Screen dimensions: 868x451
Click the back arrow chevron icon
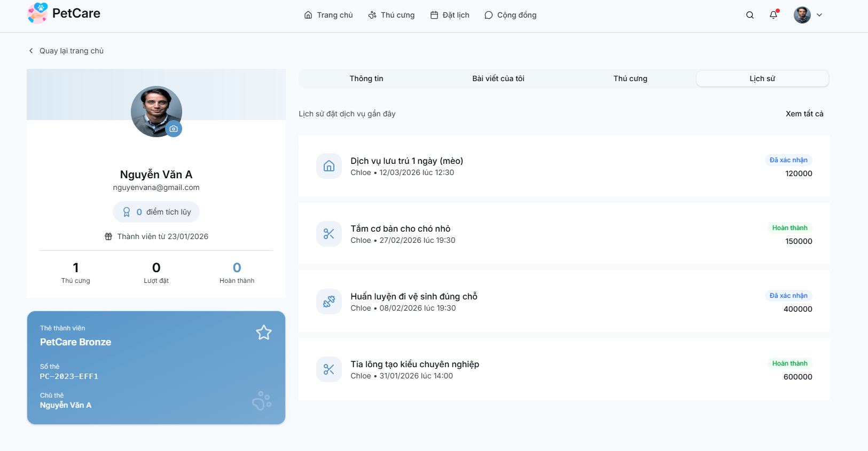[x=31, y=51]
